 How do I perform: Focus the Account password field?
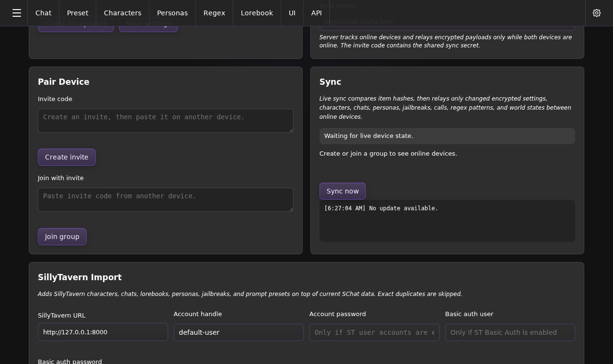point(375,332)
